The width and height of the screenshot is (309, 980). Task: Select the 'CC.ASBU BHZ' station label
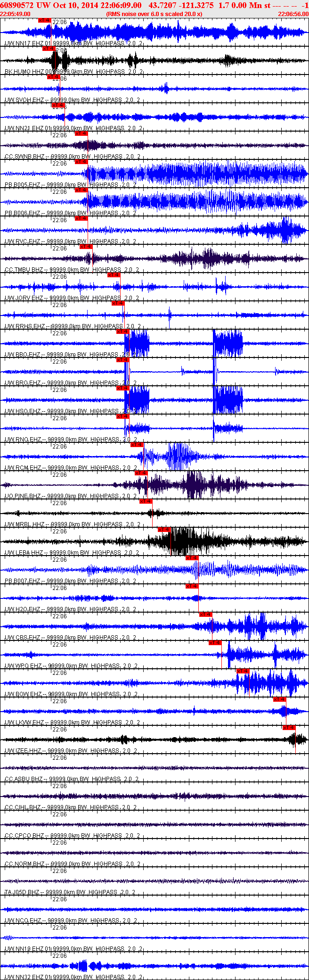tap(24, 779)
